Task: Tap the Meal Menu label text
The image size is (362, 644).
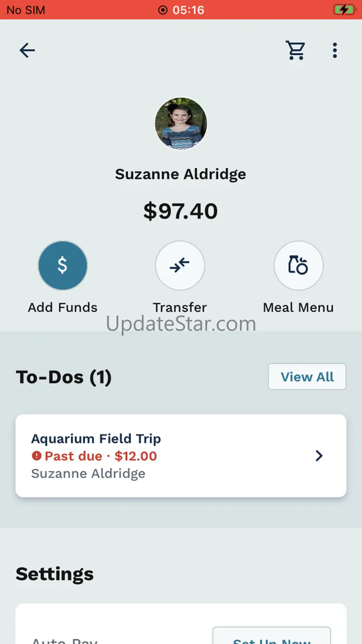Action: coord(298,307)
